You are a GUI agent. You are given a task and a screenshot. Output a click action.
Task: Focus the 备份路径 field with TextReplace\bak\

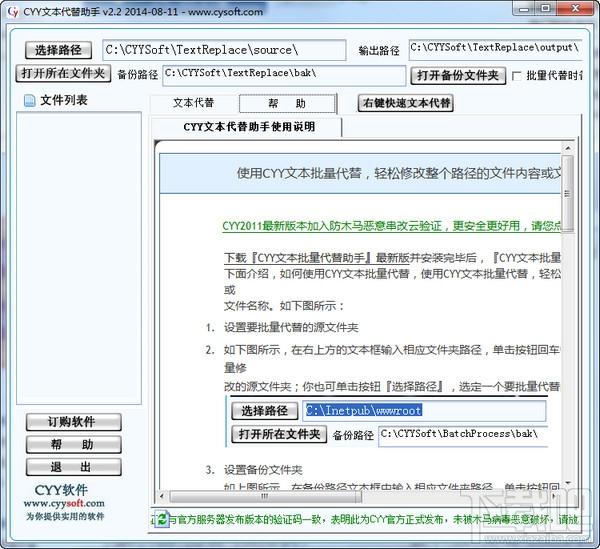pyautogui.click(x=284, y=75)
